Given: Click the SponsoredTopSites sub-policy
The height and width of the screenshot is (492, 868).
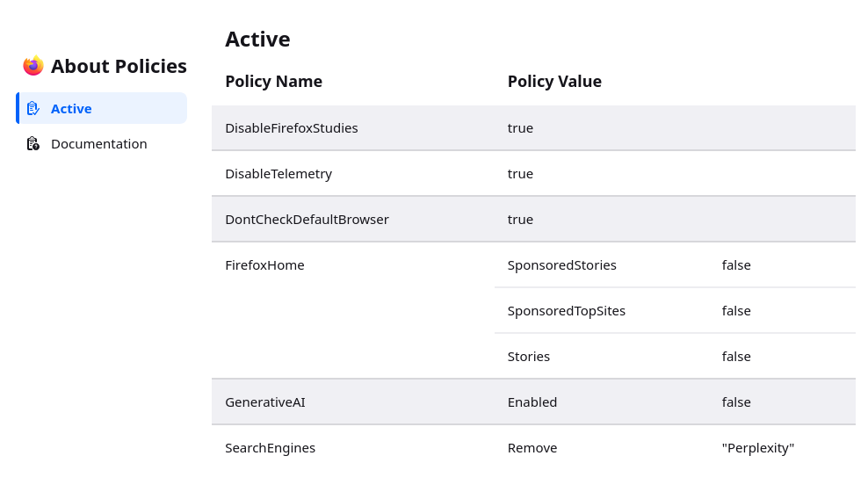Looking at the screenshot, I should [x=567, y=311].
